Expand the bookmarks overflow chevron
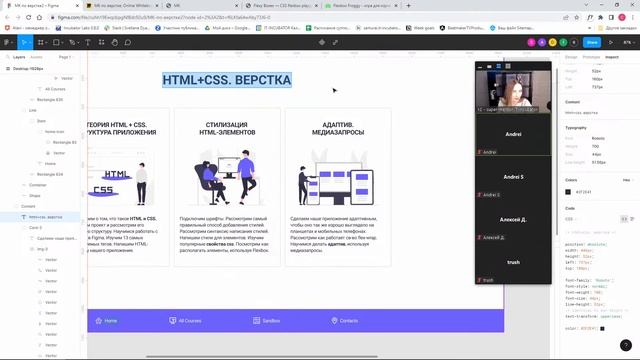 click(589, 28)
